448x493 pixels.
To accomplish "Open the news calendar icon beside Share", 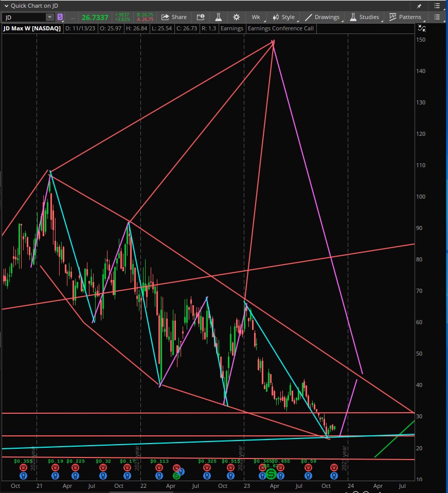I will click(x=201, y=17).
